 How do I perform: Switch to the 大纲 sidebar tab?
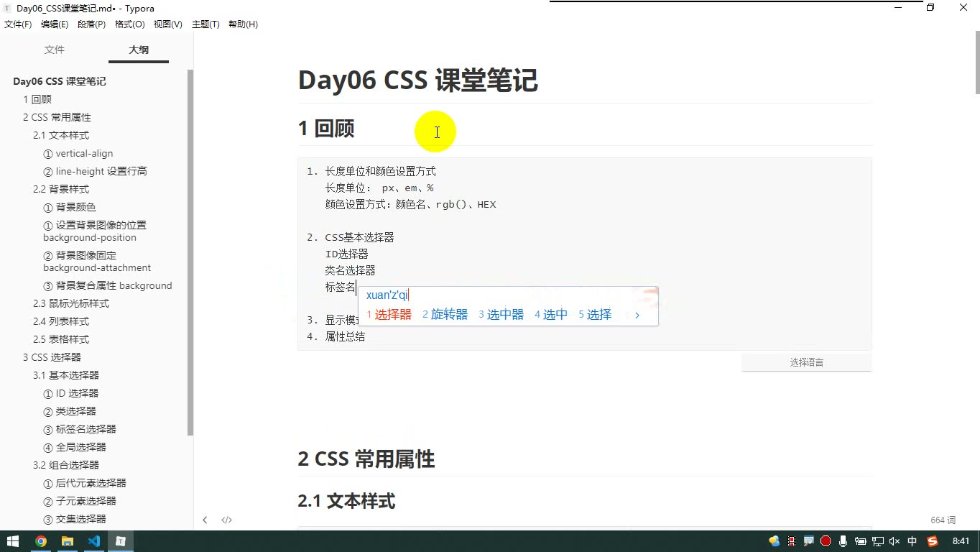pos(139,50)
